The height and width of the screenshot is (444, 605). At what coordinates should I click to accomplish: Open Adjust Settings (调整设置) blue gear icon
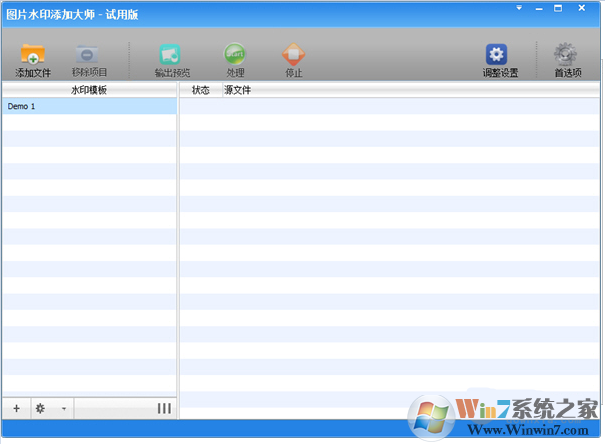coord(497,56)
